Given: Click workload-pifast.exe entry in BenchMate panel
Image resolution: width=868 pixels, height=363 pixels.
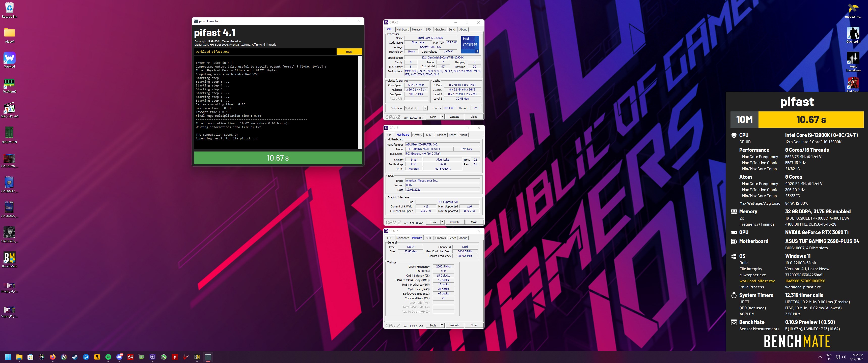Looking at the screenshot, I should pyautogui.click(x=757, y=281).
